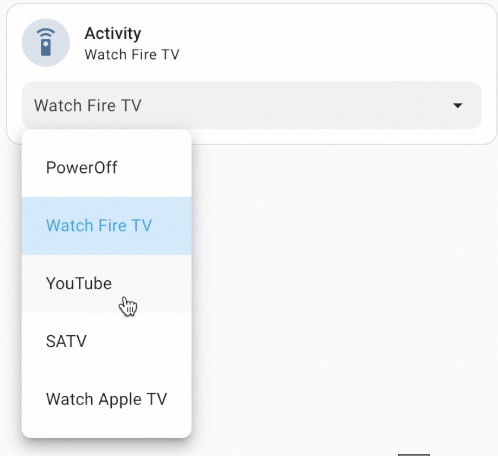Viewport: 498px width, 456px height.
Task: Click the dropdown arrow beside Watch Fire TV
Action: pos(458,105)
